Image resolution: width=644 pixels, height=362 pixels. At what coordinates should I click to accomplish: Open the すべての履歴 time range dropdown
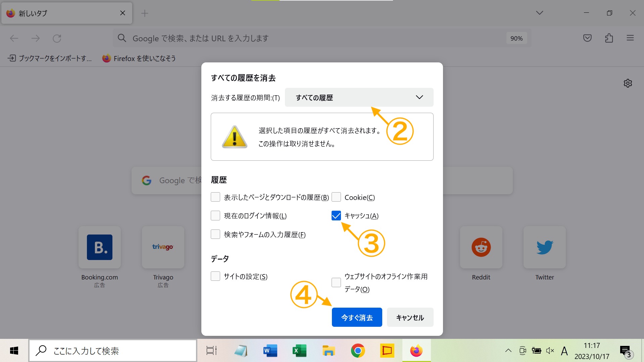coord(359,97)
